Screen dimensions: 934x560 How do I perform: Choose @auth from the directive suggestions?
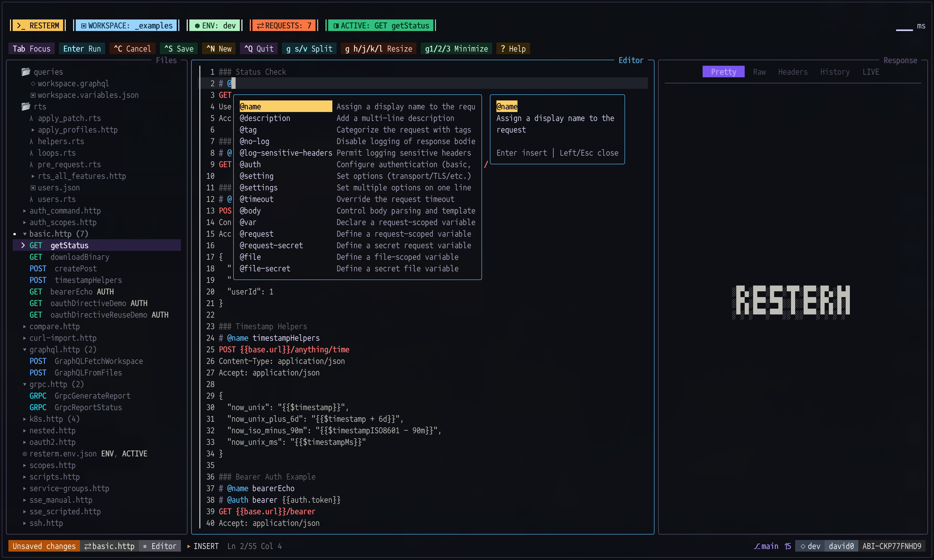click(x=357, y=165)
